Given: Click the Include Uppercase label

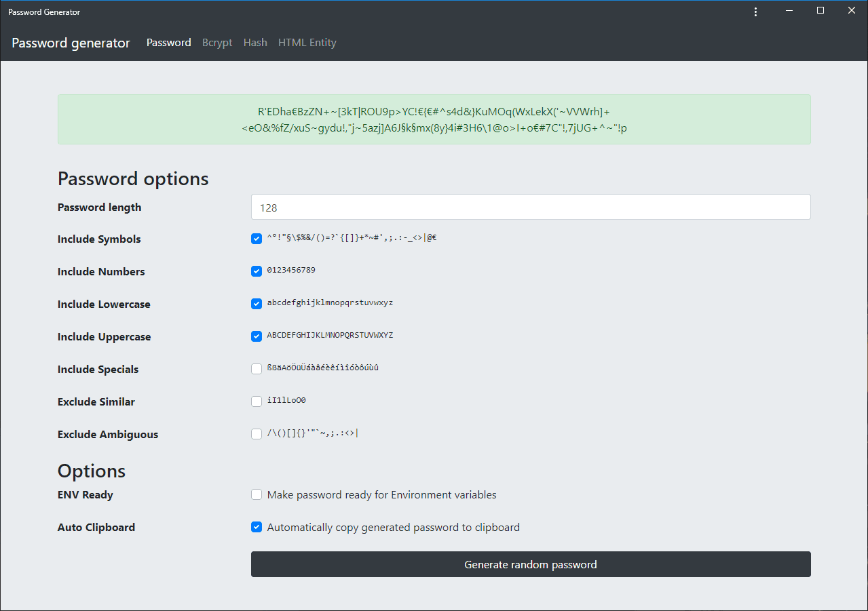Looking at the screenshot, I should point(105,337).
